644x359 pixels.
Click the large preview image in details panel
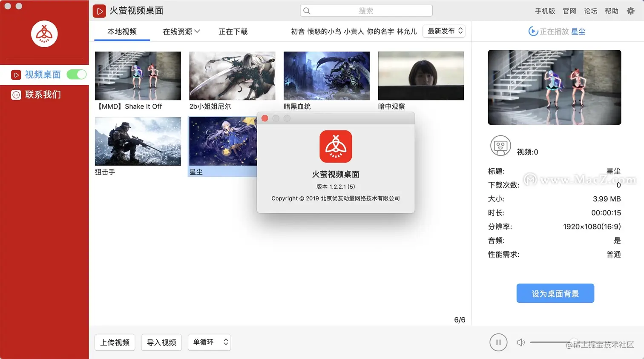555,87
